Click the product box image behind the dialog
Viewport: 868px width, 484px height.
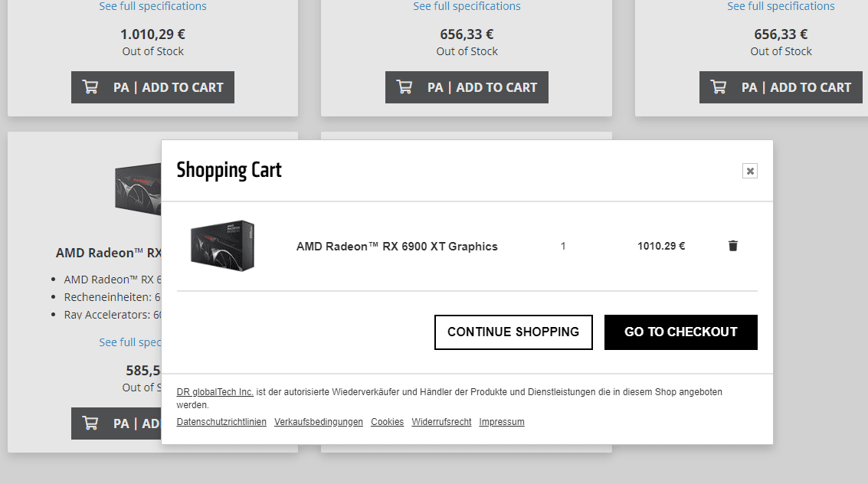[137, 188]
